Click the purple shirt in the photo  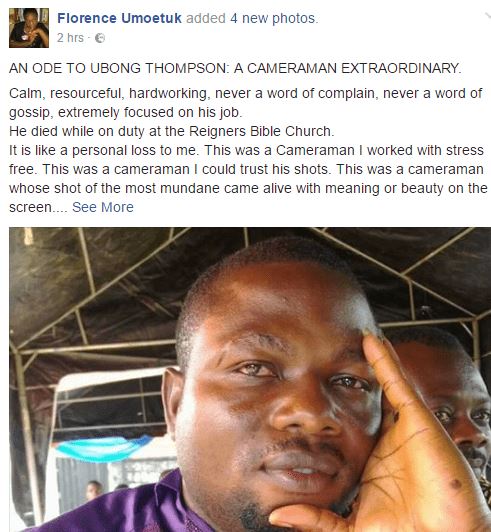point(115,506)
